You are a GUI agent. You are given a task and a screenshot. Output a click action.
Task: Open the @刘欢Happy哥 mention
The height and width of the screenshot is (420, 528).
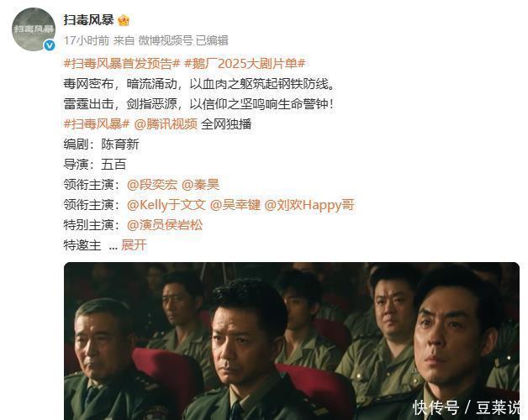tap(309, 205)
